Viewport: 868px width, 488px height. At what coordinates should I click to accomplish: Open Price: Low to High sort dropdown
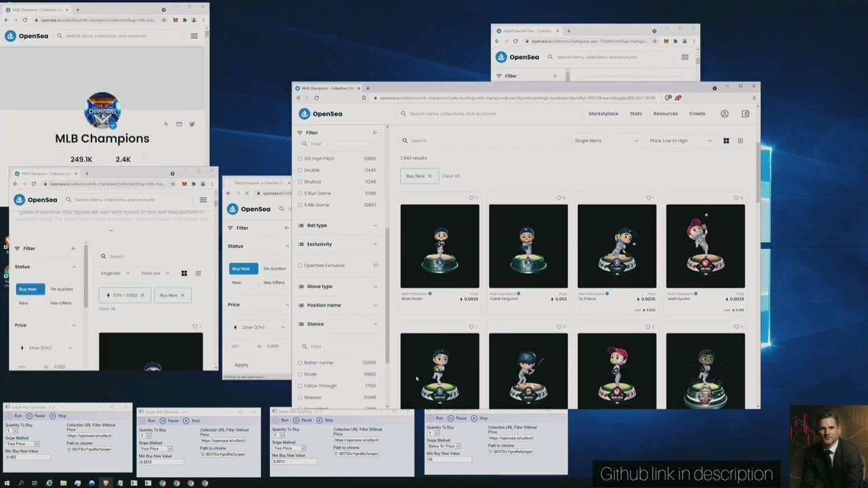680,141
